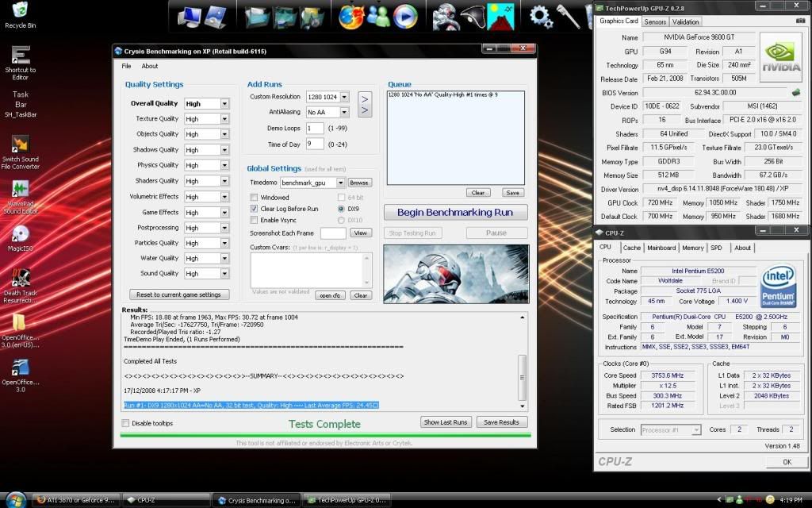The width and height of the screenshot is (812, 508).
Task: Open the documents folder icon in the top dock
Action: click(x=256, y=17)
